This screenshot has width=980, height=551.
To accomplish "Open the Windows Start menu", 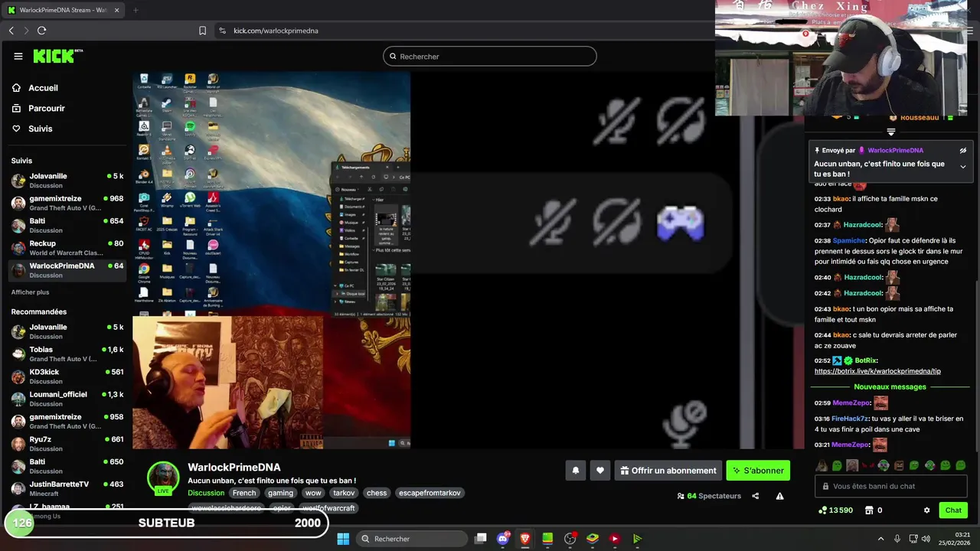I will (343, 539).
